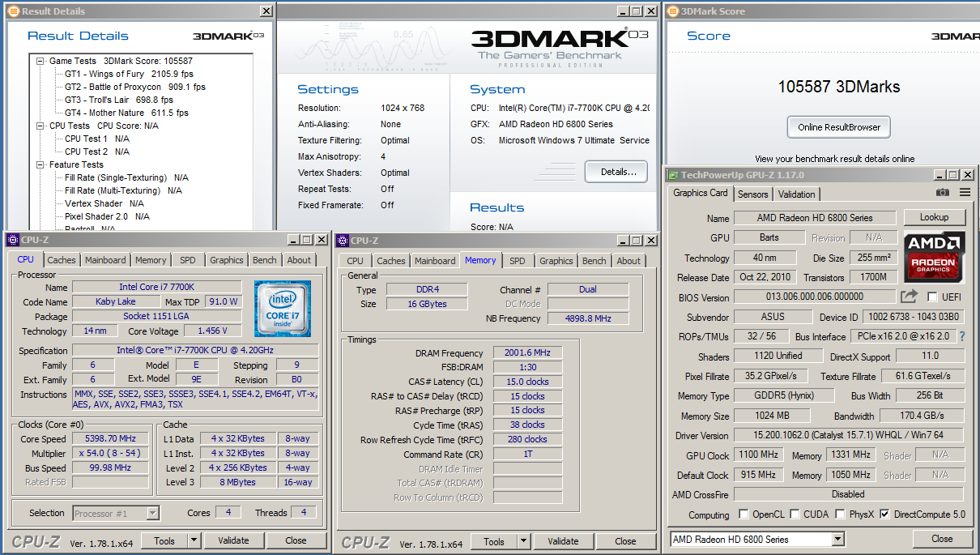Click the GPU Clock 1100 MHz value
Viewport: 980px width, 555px height.
(758, 455)
